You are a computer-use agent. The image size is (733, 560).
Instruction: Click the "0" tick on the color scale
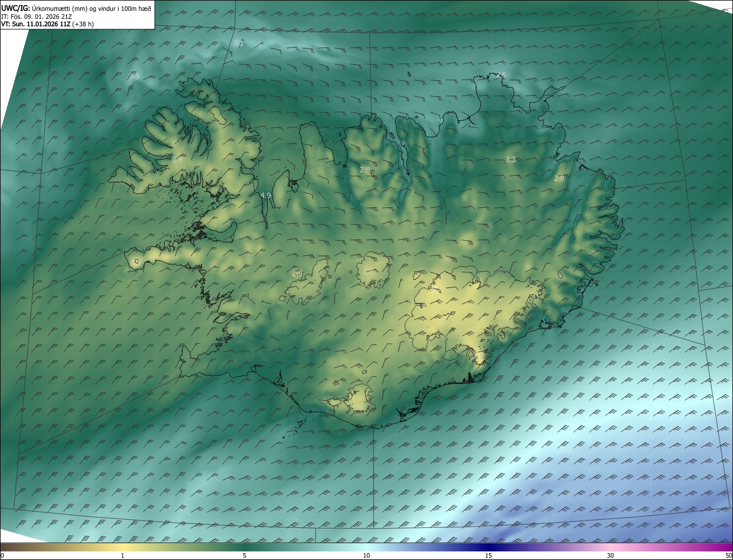pyautogui.click(x=2, y=555)
